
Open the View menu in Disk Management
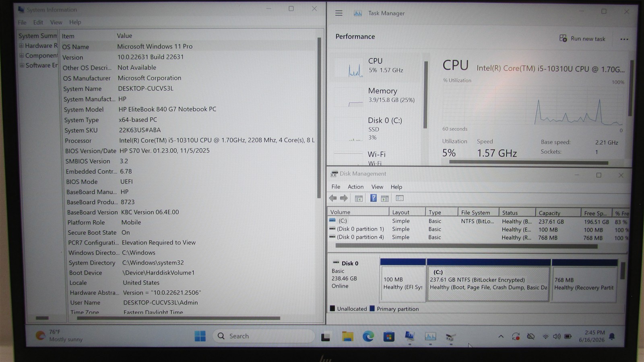(377, 187)
